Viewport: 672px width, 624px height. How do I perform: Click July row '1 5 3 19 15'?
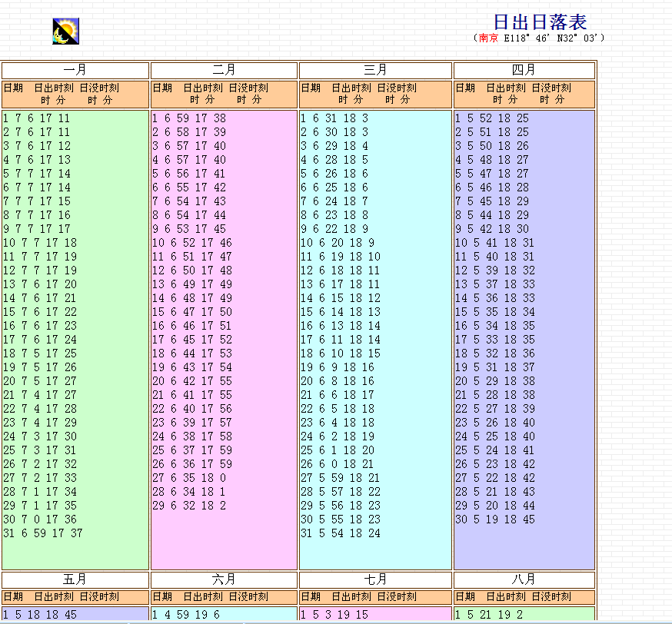coord(334,615)
